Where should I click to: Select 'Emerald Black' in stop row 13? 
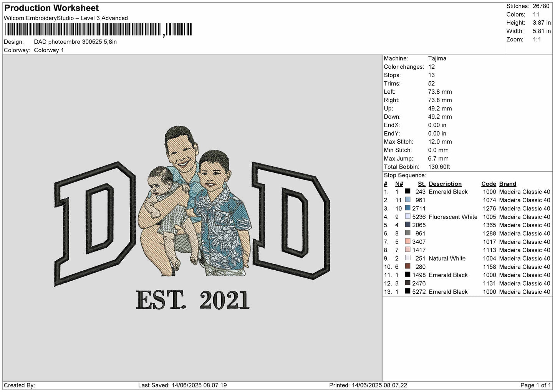(x=448, y=291)
